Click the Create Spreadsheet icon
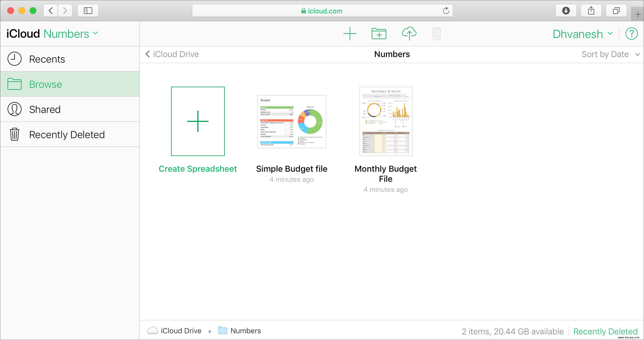 198,121
